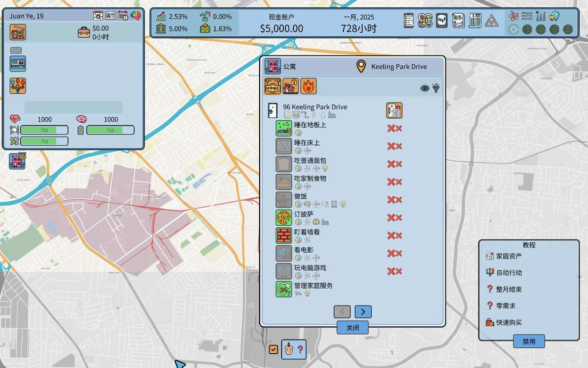Image resolution: width=588 pixels, height=368 pixels.
Task: Open the fridge/appliance icon beside 96 Keeling Park Drive
Action: [394, 110]
